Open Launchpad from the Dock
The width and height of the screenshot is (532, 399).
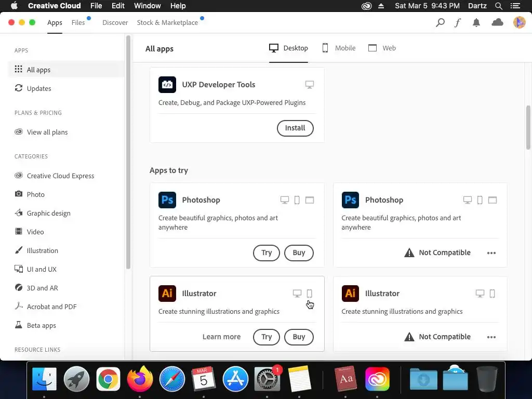click(x=76, y=379)
